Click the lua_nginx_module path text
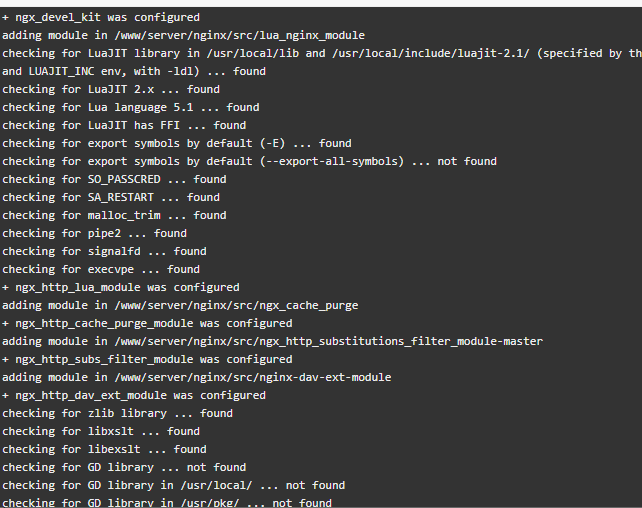Screen dimensions: 642x508 (x=240, y=36)
